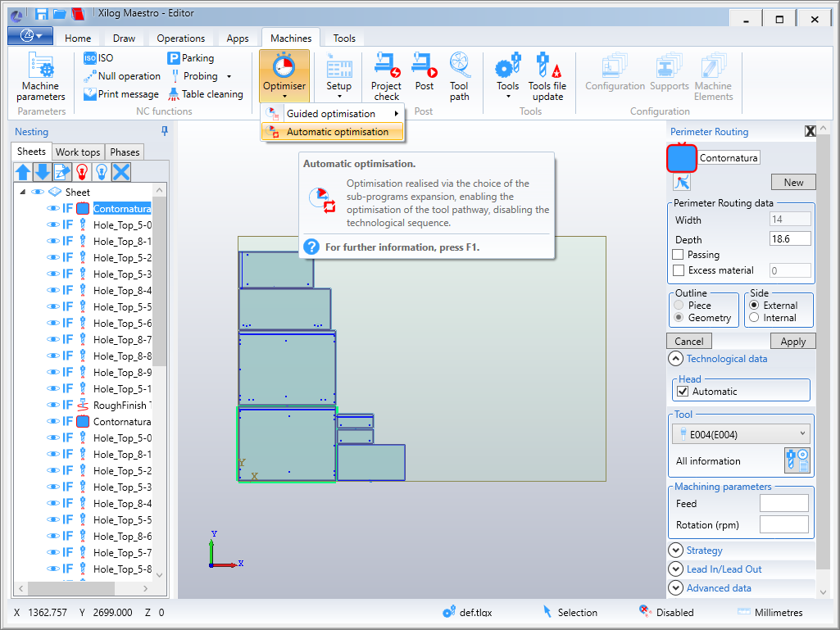
Task: Move selected nesting item down
Action: point(43,172)
